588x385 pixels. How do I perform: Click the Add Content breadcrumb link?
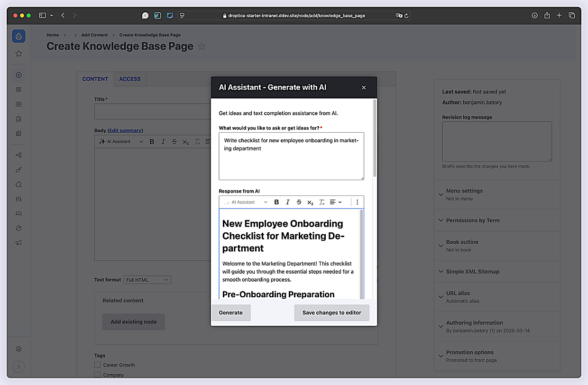(94, 35)
